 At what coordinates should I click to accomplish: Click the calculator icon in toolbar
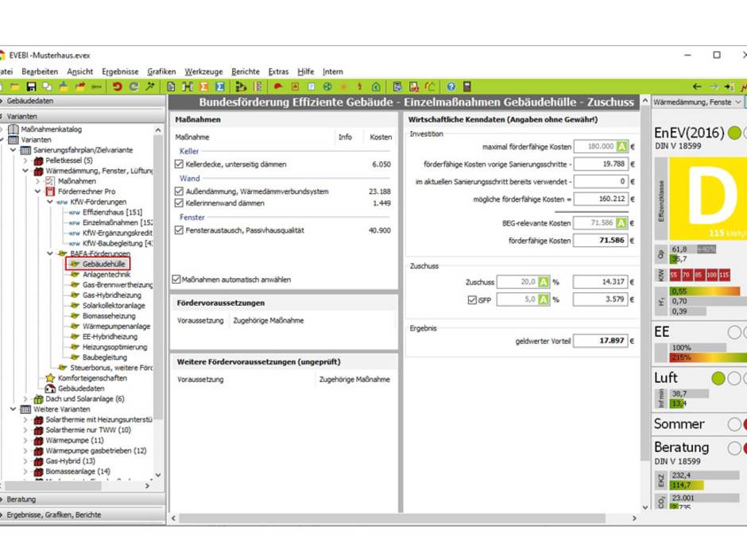(x=467, y=87)
